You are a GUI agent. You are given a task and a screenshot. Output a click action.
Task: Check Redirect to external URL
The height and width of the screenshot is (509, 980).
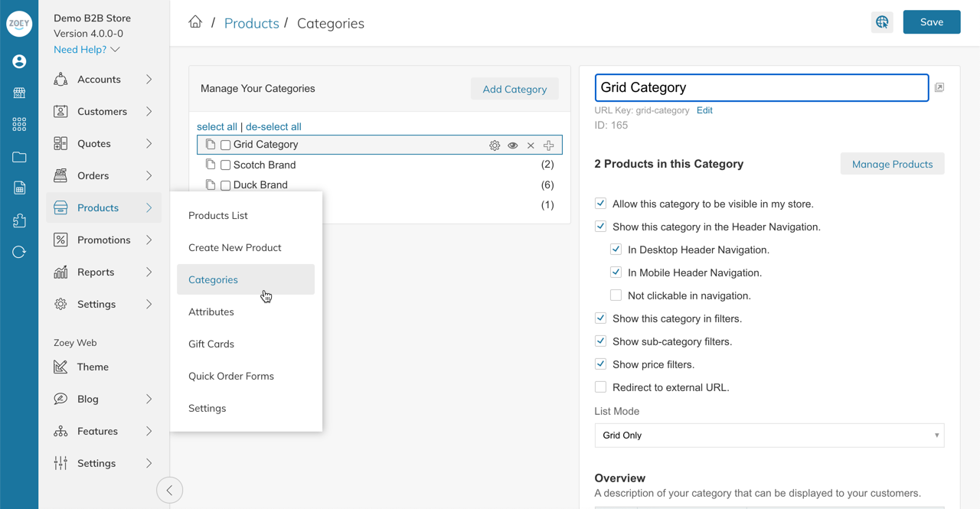[600, 387]
